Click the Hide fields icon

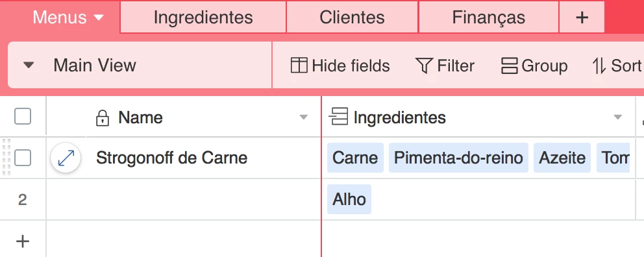pos(299,66)
